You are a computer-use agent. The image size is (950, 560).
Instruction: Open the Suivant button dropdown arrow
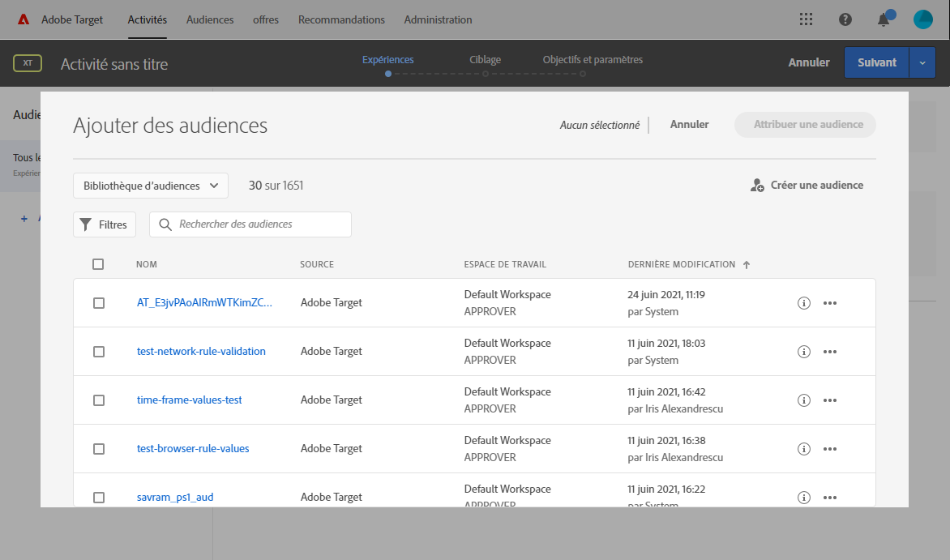(x=922, y=62)
